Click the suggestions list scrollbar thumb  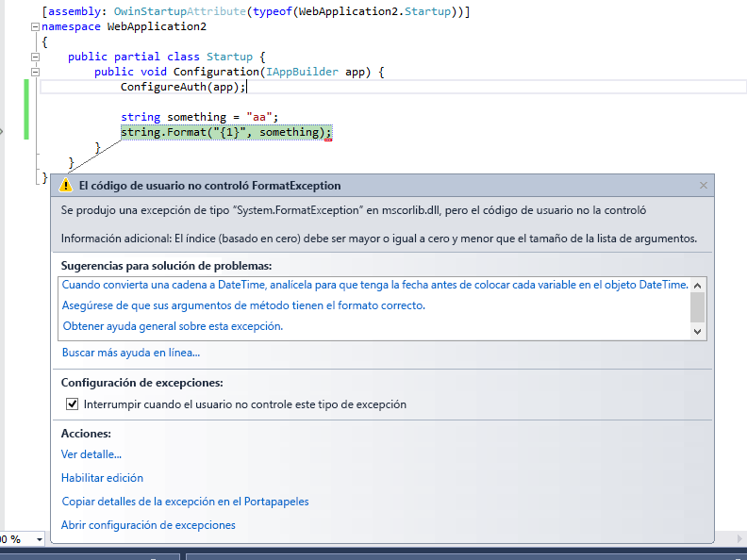click(698, 306)
